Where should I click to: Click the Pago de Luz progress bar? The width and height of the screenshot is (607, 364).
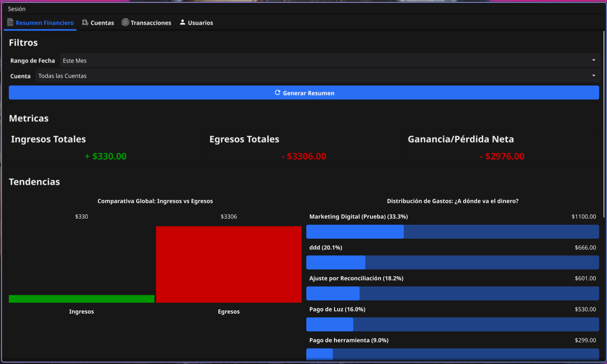pos(452,324)
